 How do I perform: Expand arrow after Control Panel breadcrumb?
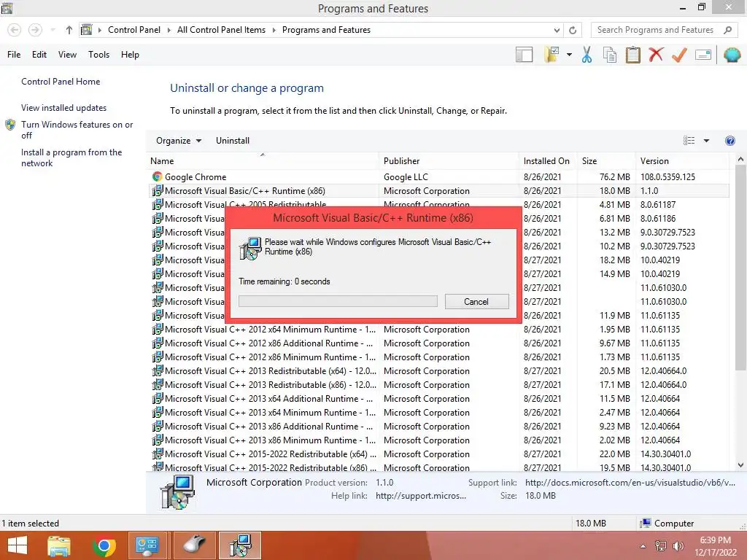169,30
